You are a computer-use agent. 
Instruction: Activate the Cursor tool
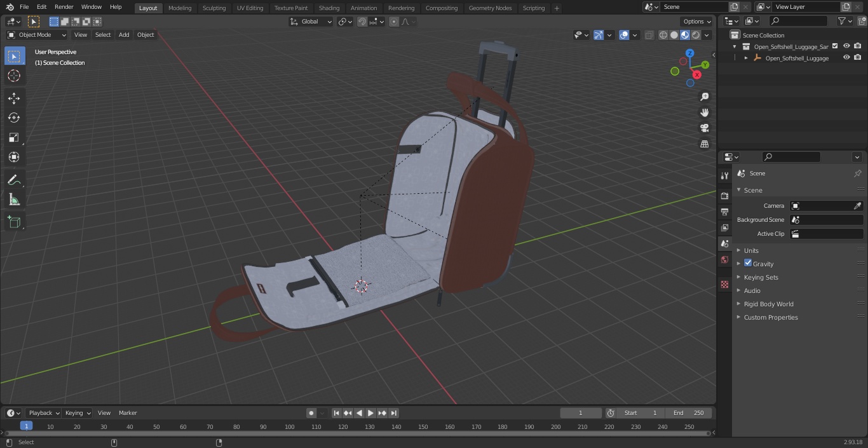14,76
